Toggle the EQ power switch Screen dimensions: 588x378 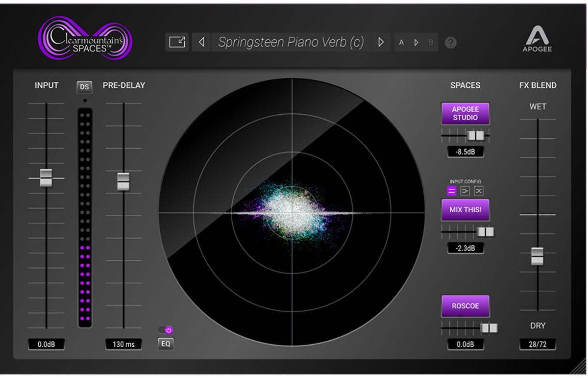(x=166, y=330)
